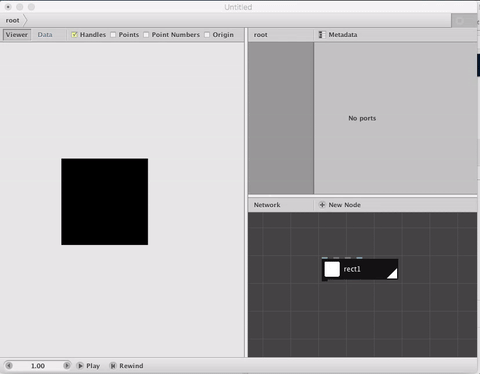Enable the Origin checkbox
480x374 pixels.
207,35
